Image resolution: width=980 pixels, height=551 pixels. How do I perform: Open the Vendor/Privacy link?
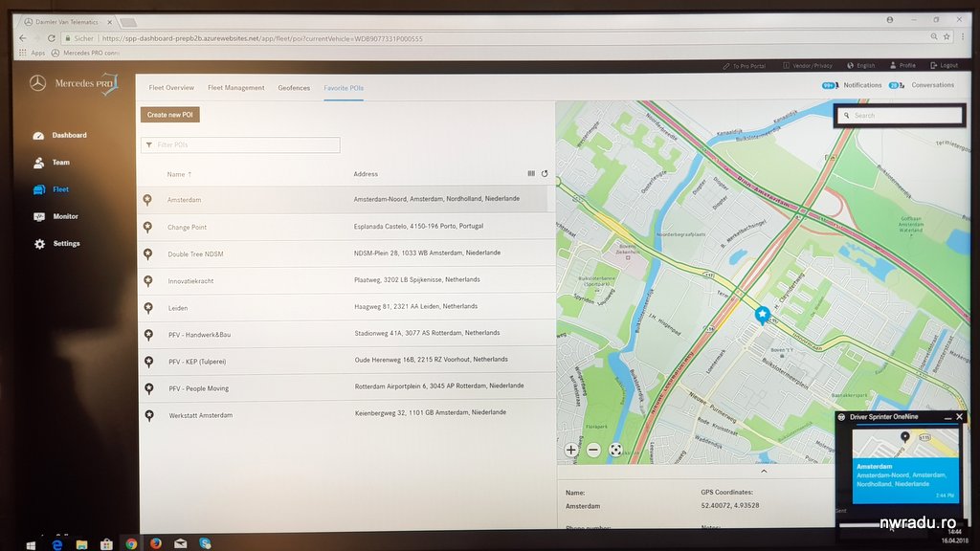pyautogui.click(x=808, y=66)
